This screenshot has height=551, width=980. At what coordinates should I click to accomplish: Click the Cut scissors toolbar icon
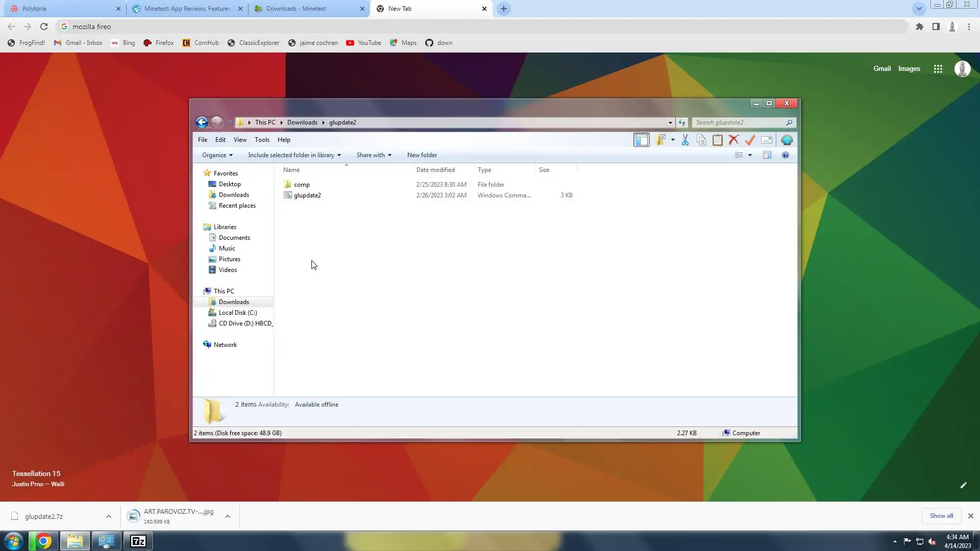[685, 140]
